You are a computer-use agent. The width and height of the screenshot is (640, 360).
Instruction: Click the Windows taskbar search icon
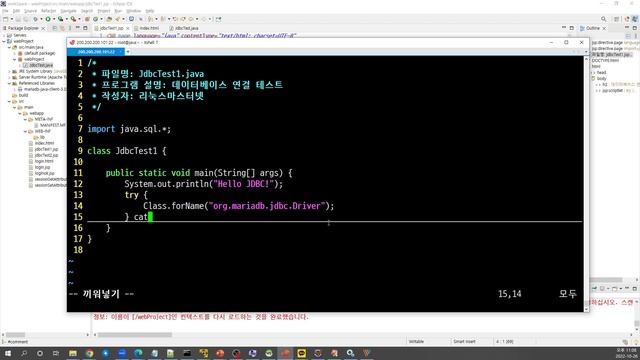pyautogui.click(x=24, y=353)
